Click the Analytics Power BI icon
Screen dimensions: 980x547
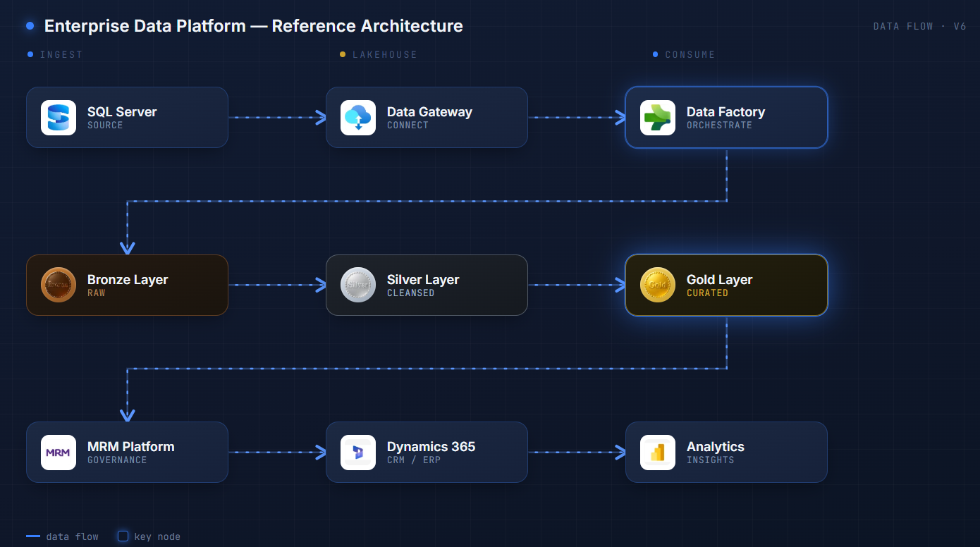658,453
